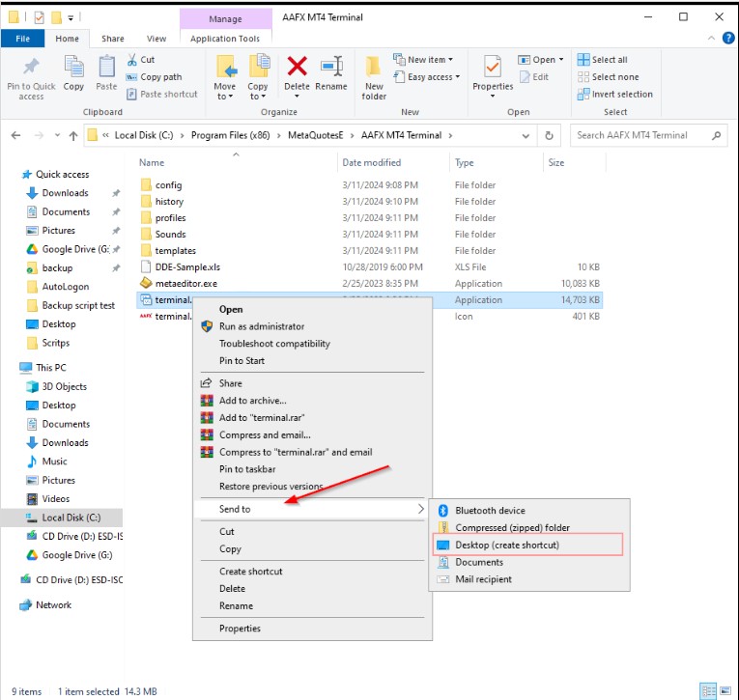Collapse the ribbon with the chevron

click(711, 39)
